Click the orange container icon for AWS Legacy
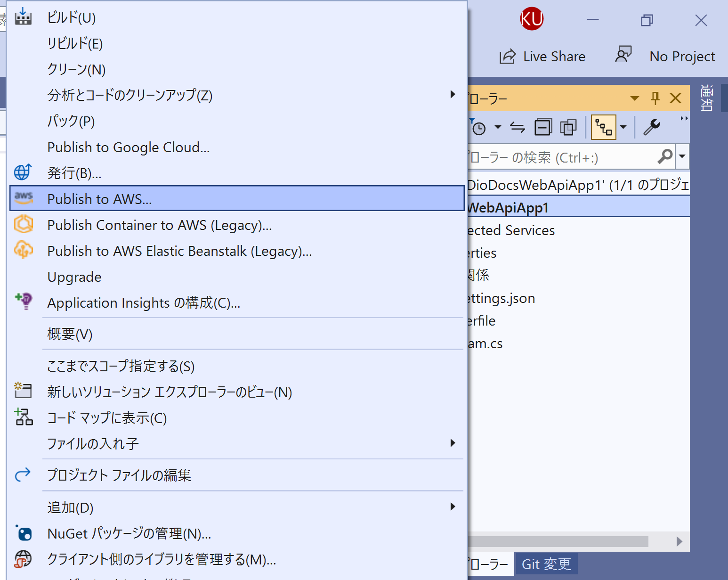 (x=24, y=224)
